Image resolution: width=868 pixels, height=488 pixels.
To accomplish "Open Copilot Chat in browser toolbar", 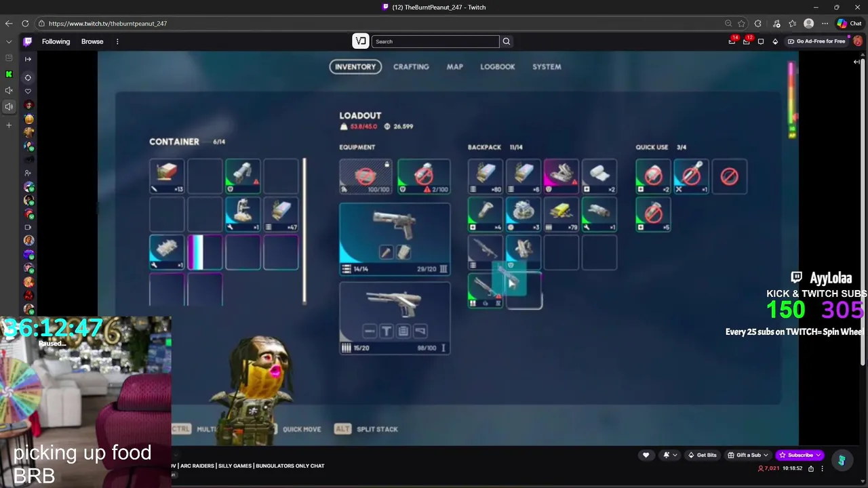I will coord(849,23).
